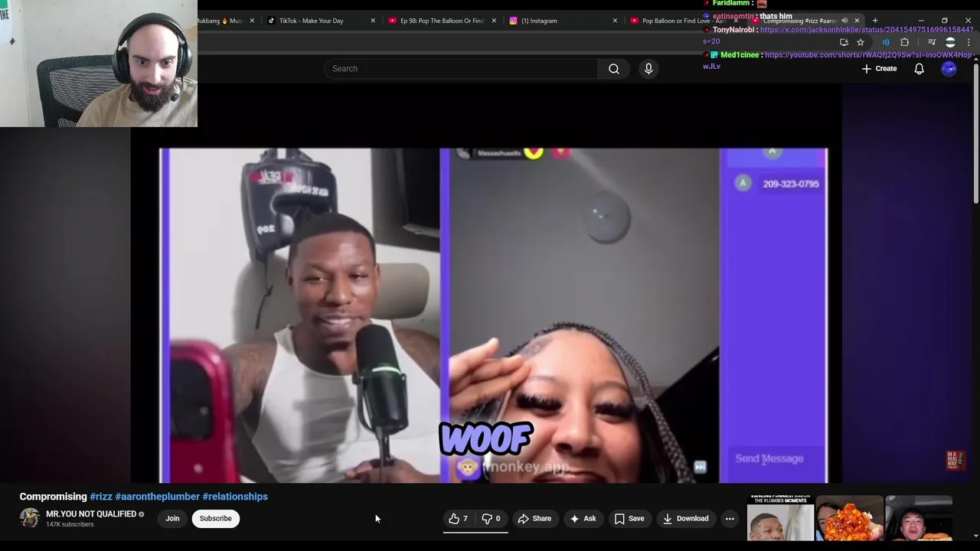This screenshot has width=980, height=551.
Task: Open the YouTube account avatar menu
Action: point(949,69)
